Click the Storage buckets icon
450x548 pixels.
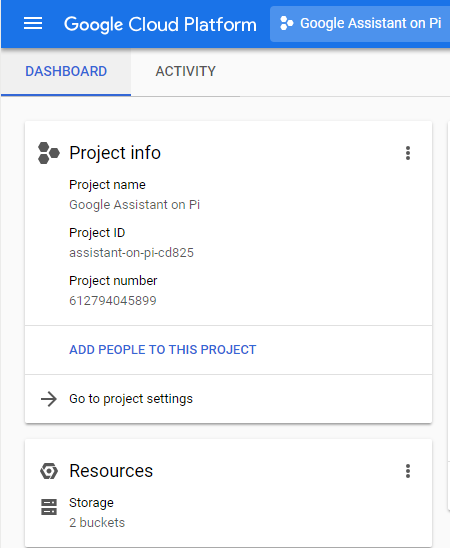[49, 507]
